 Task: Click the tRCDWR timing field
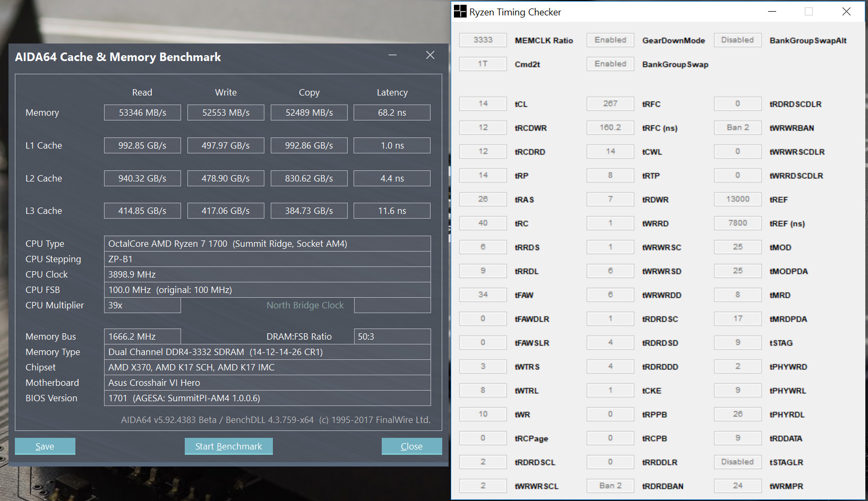[483, 127]
